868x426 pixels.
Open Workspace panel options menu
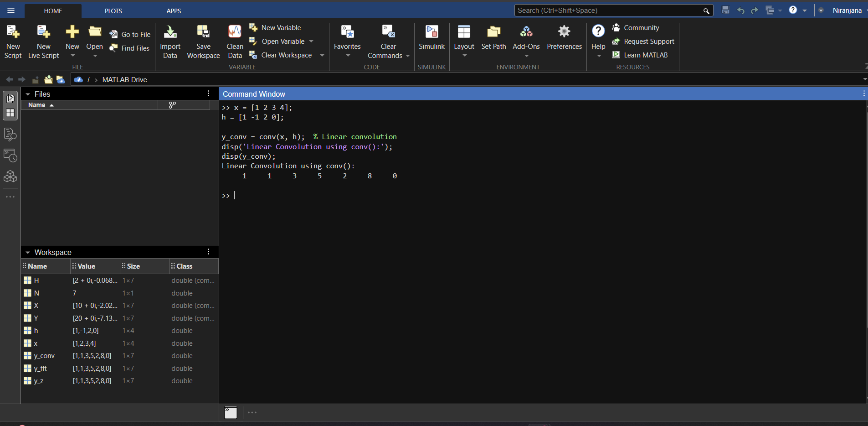209,252
